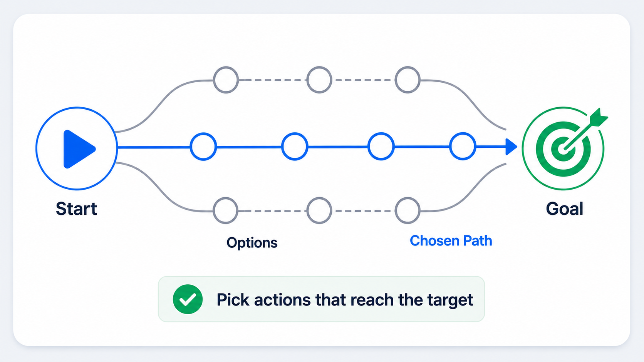Click the 'Pick actions that reach the target' banner

click(x=322, y=299)
